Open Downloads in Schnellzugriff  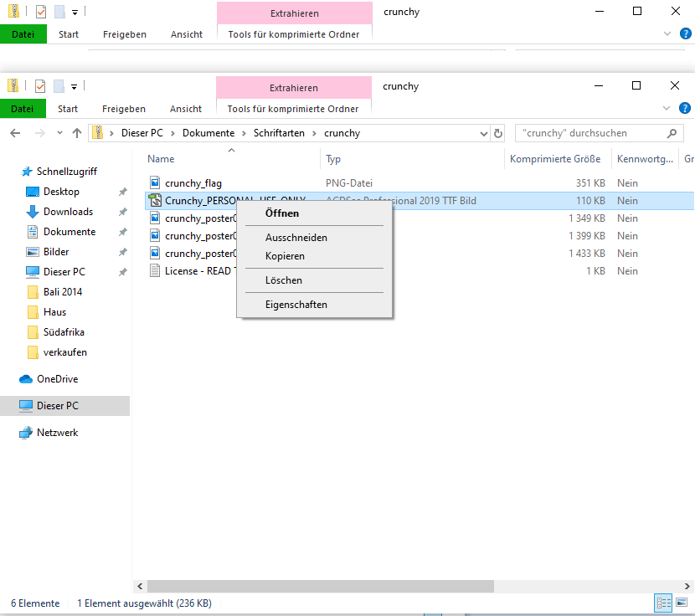click(68, 212)
